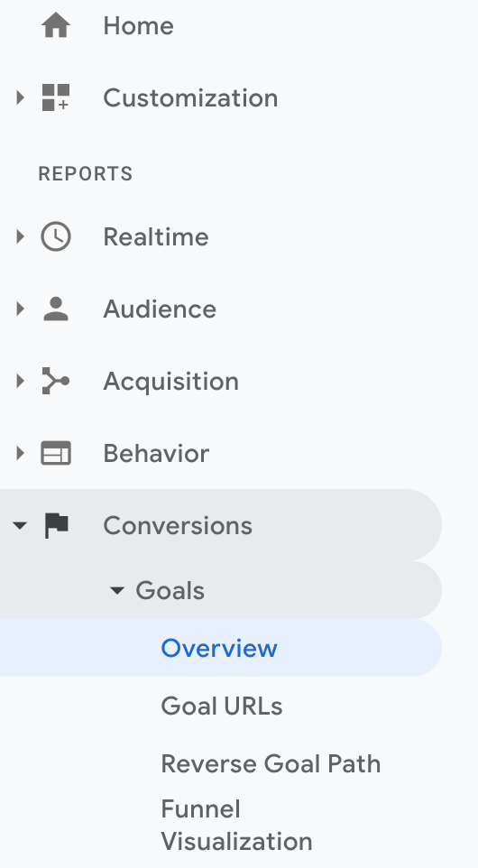Click the Customization dashboard icon
The height and width of the screenshot is (868, 478).
(x=56, y=97)
